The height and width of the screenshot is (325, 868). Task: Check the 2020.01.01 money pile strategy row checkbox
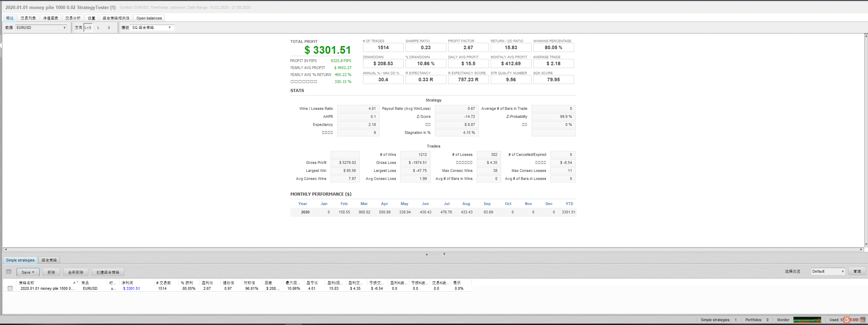point(10,288)
